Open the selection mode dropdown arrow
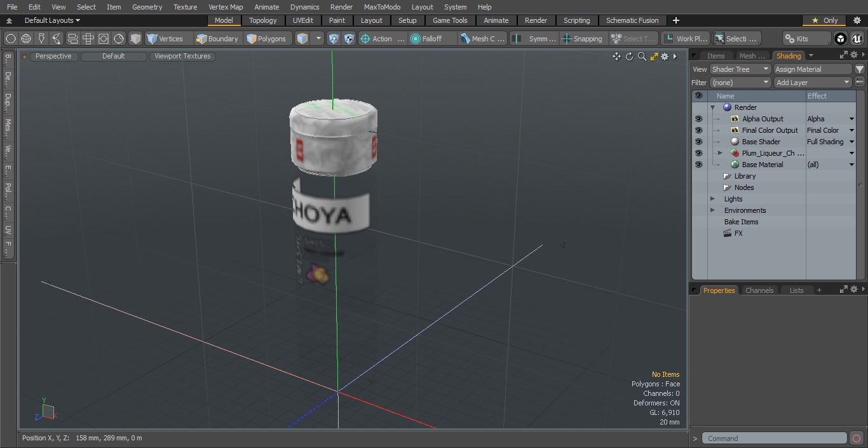868x448 pixels. pyautogui.click(x=318, y=39)
